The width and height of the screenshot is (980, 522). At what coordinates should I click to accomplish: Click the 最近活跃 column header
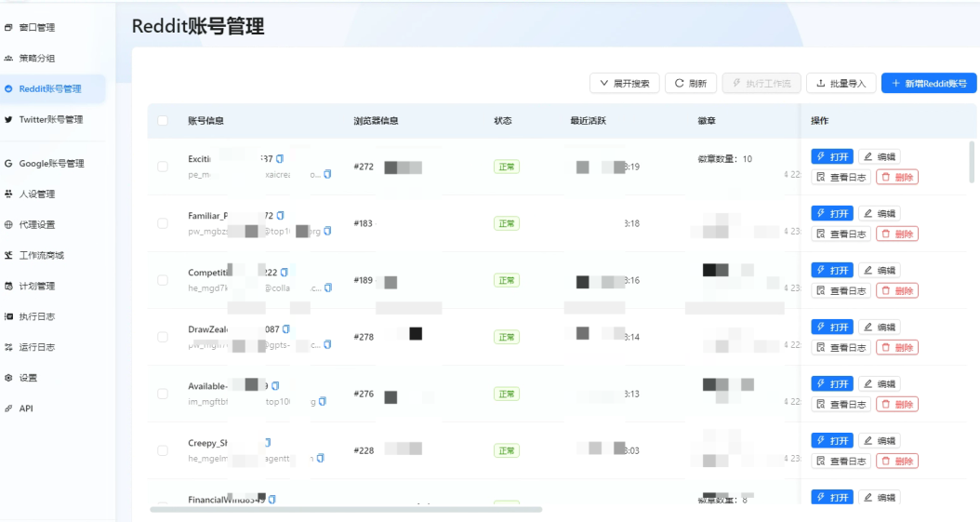pyautogui.click(x=589, y=121)
